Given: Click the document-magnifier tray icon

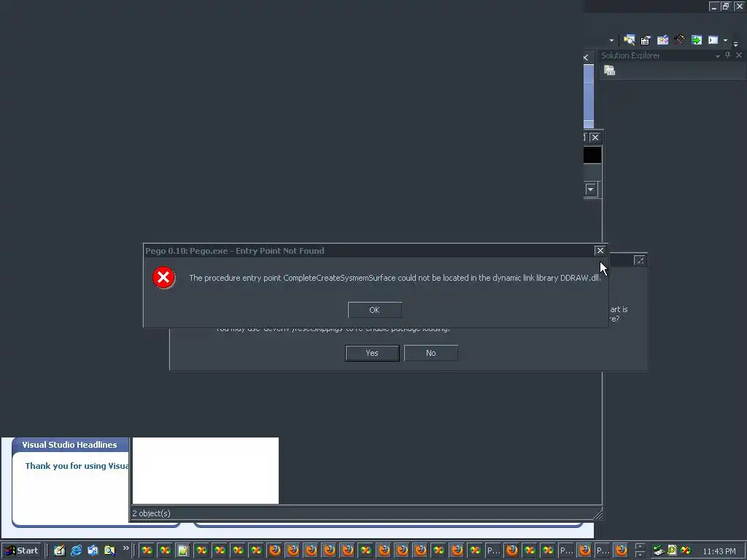Looking at the screenshot, I should [672, 551].
